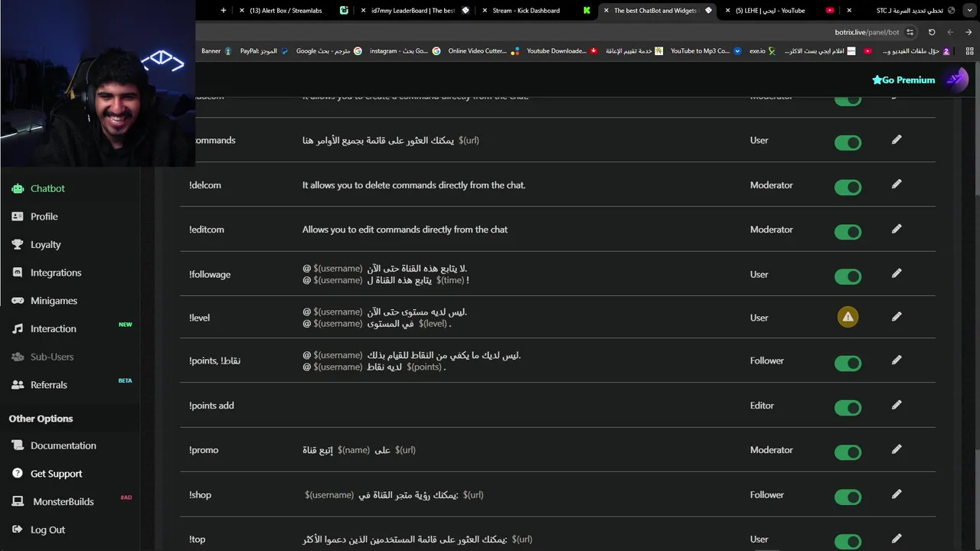This screenshot has height=551, width=980.
Task: Click the Go Premium button
Action: click(903, 80)
